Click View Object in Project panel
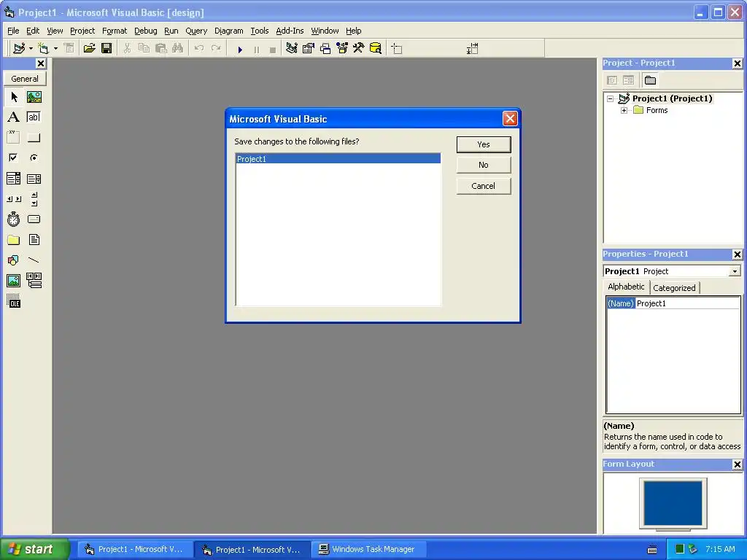 [x=628, y=80]
